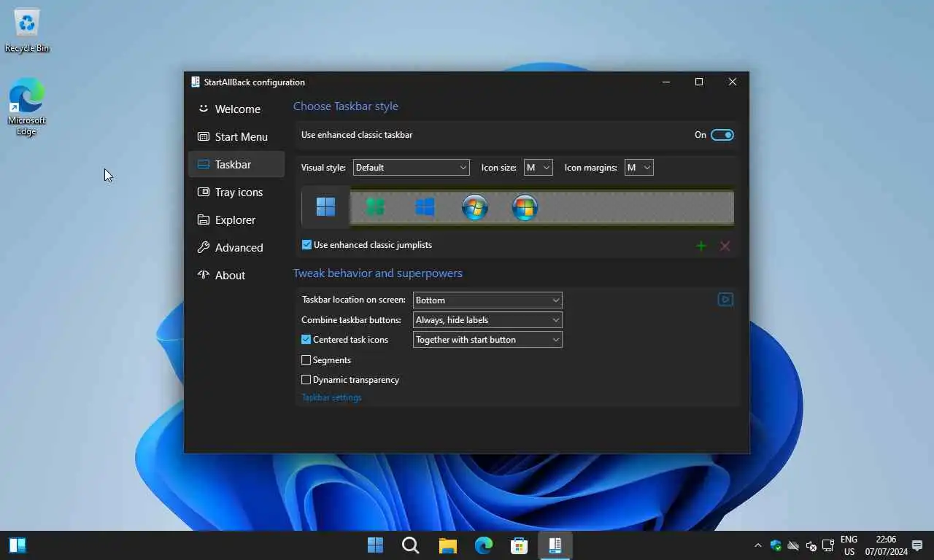Screen dimensions: 934x560
Task: Enable the Segments checkbox
Action: pos(306,360)
